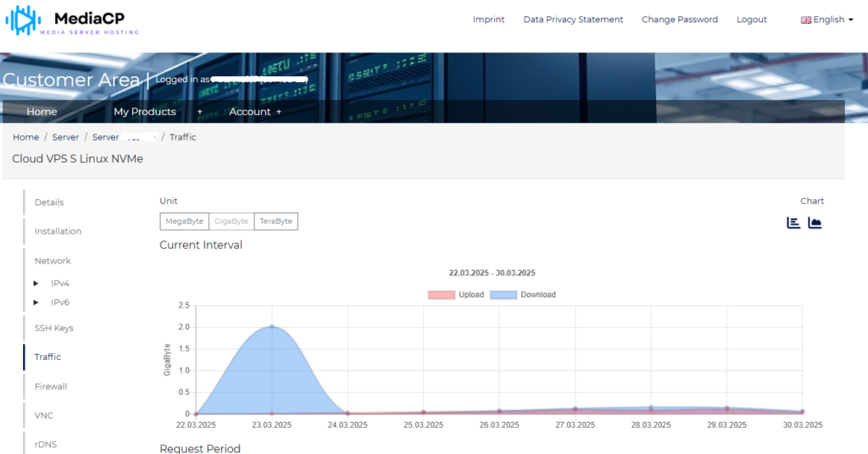
Task: Select GigaByte unit
Action: pyautogui.click(x=231, y=221)
